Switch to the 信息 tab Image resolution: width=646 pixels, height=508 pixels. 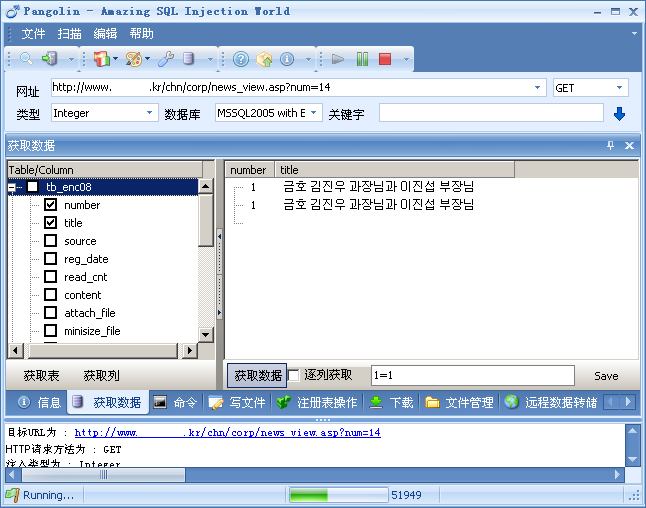click(x=40, y=402)
